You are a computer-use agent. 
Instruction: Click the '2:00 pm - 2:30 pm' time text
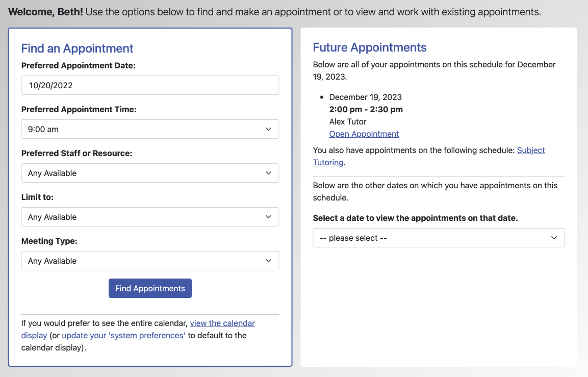click(366, 109)
